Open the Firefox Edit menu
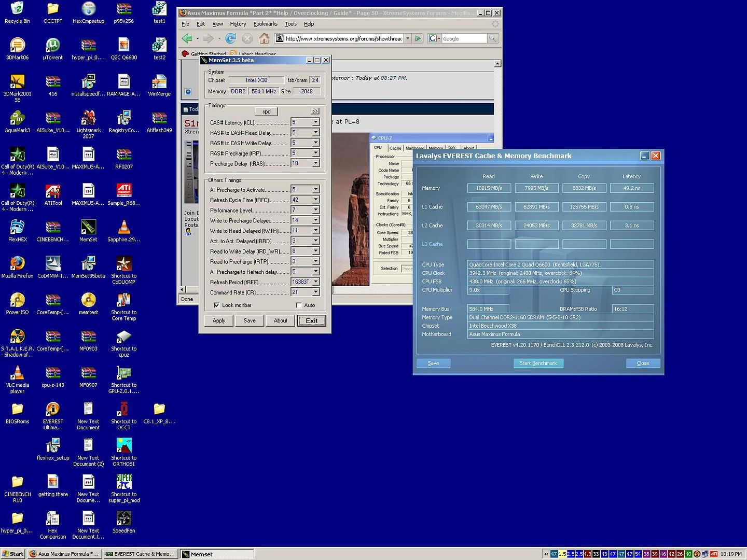The width and height of the screenshot is (747, 560). click(201, 24)
